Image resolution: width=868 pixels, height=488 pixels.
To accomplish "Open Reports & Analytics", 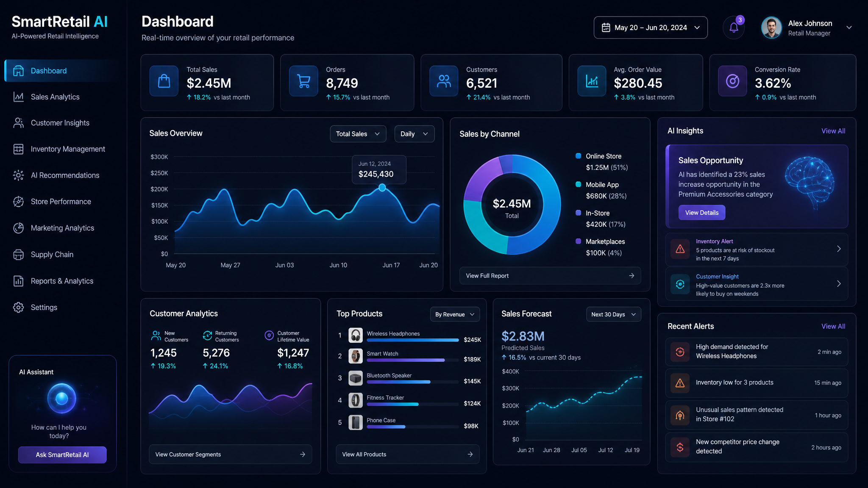I will 62,281.
